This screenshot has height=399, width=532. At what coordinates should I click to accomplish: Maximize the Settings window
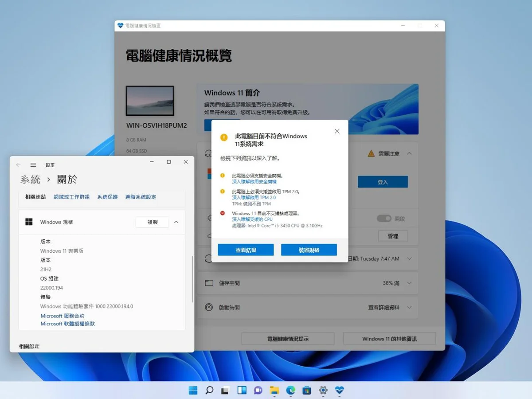[168, 162]
